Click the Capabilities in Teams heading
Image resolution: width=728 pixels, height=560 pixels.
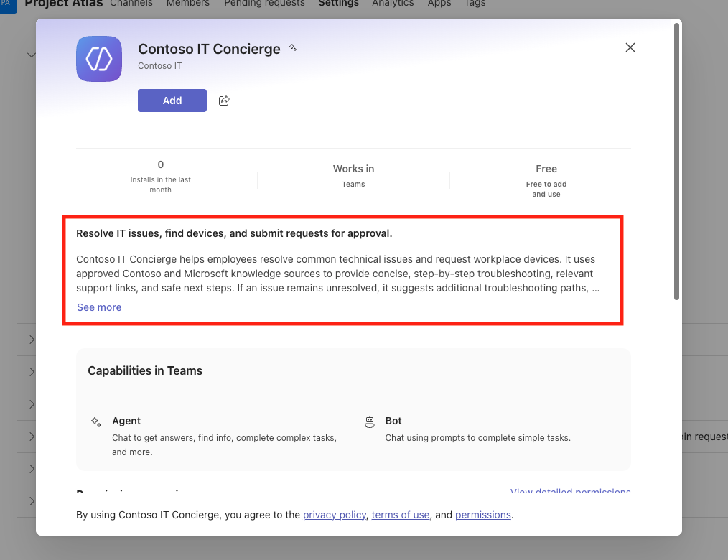pos(145,370)
